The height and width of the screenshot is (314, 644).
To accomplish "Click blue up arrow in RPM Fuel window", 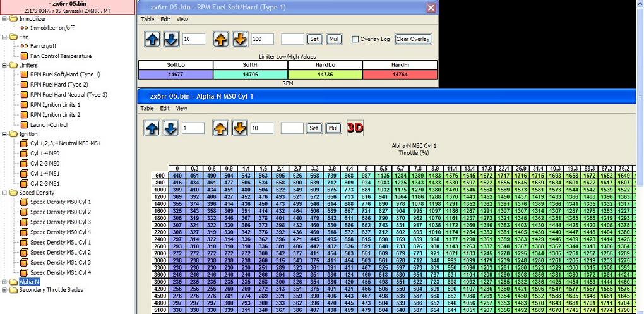I will [152, 39].
